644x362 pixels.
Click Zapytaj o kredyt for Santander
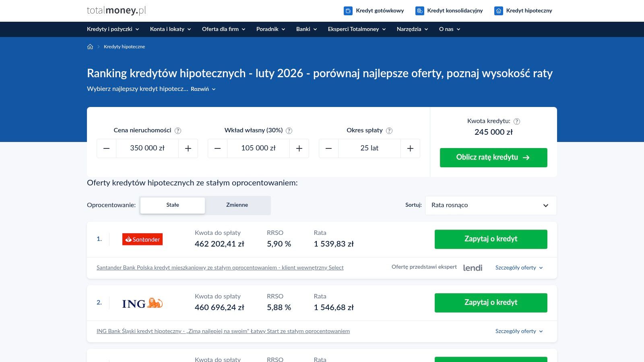(x=491, y=239)
